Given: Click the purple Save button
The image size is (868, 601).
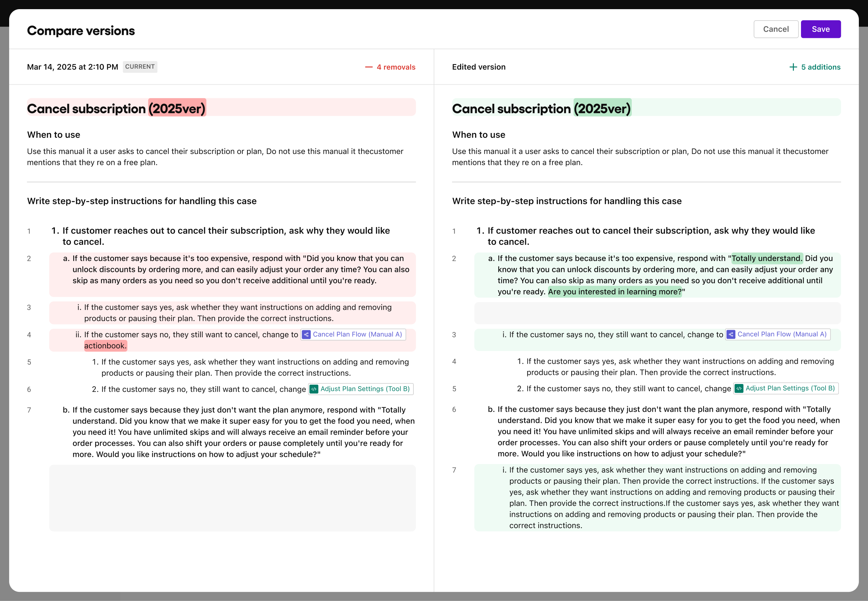Looking at the screenshot, I should pyautogui.click(x=820, y=29).
